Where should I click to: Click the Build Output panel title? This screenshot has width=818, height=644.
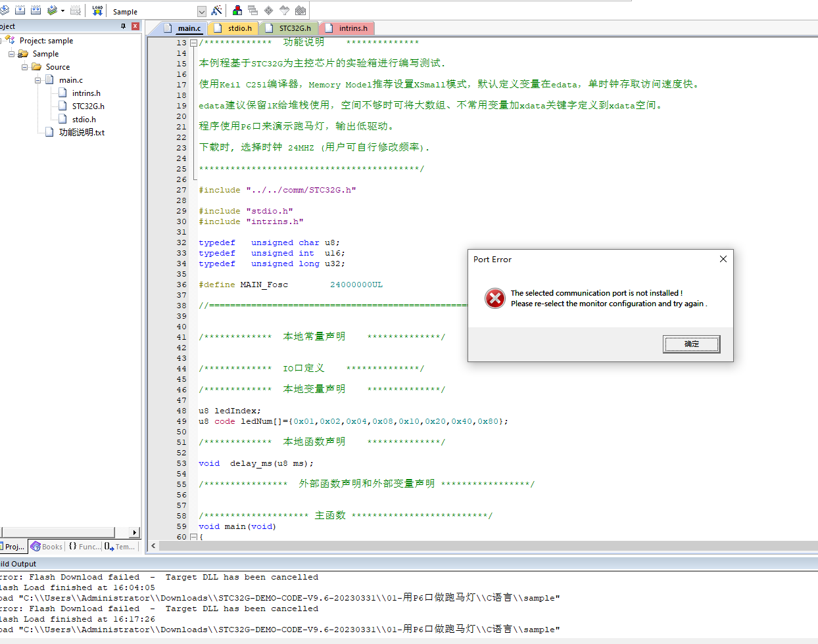[x=18, y=564]
